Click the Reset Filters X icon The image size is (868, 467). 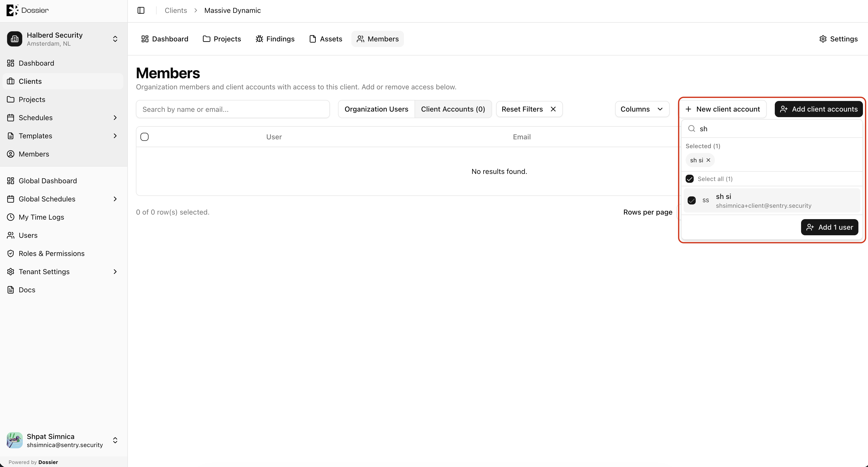(553, 109)
